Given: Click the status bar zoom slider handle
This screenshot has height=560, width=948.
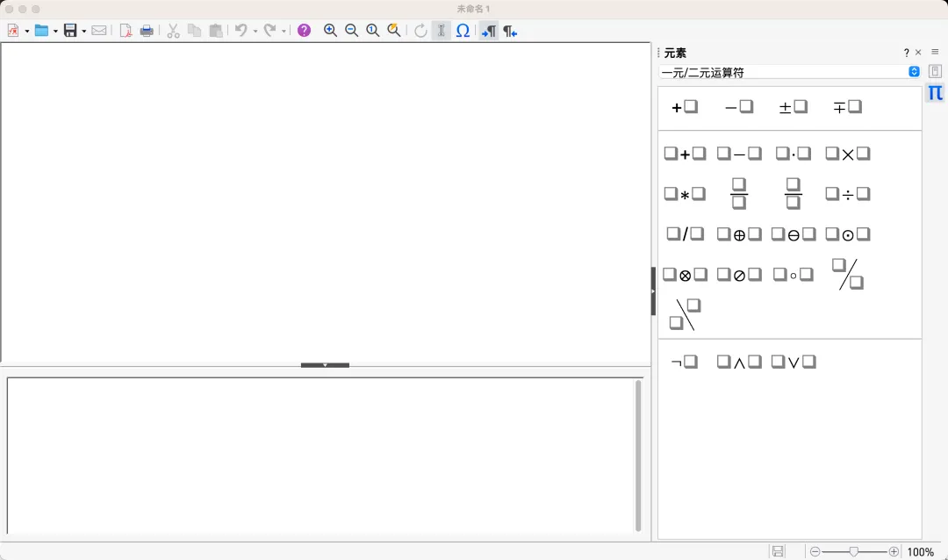Looking at the screenshot, I should [x=853, y=551].
